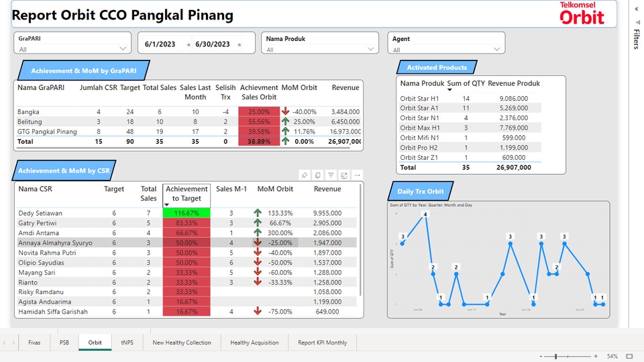Switch to the tNPS tab
The height and width of the screenshot is (362, 644).
point(127,343)
